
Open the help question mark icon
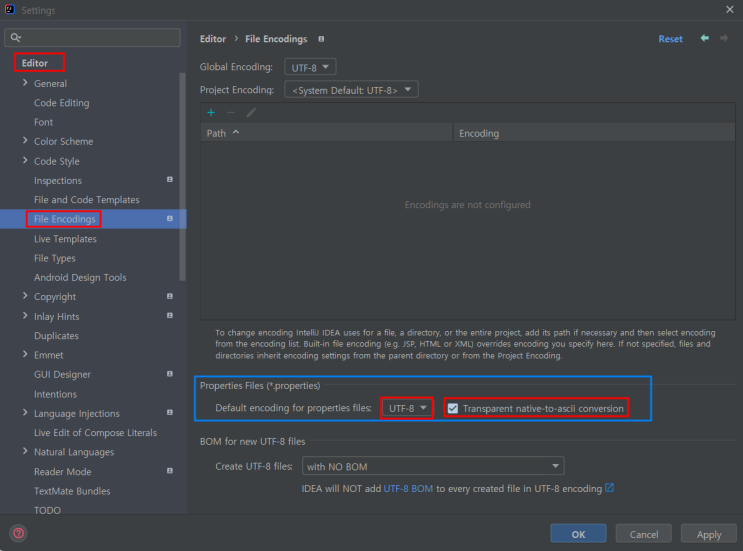point(18,533)
